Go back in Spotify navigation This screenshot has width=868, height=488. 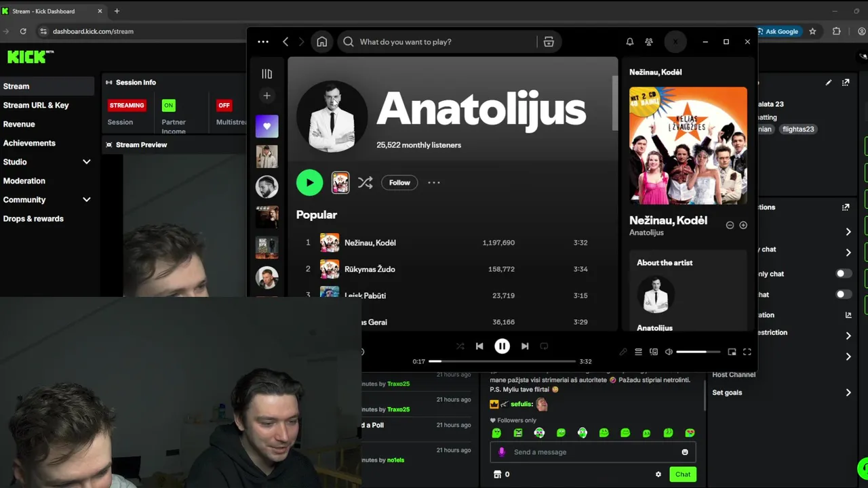pyautogui.click(x=285, y=42)
